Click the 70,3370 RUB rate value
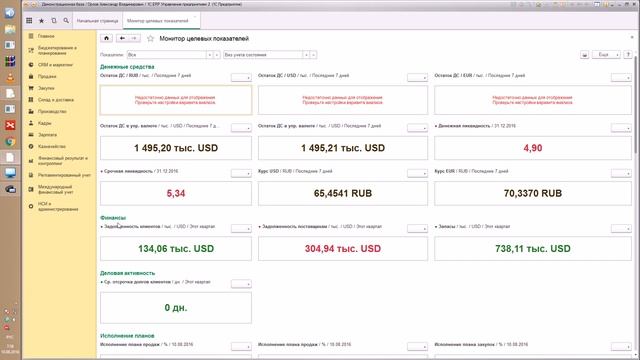Screen dimensions: 640x360 [533, 193]
